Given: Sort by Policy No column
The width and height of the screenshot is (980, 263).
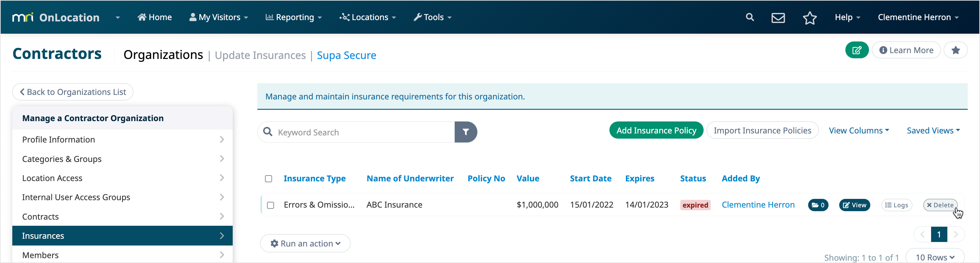Looking at the screenshot, I should 486,178.
